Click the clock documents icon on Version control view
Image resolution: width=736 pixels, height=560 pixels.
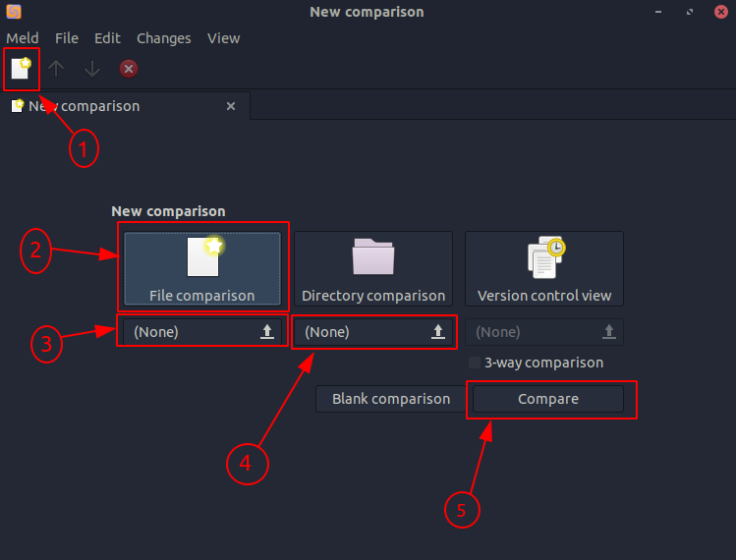546,257
